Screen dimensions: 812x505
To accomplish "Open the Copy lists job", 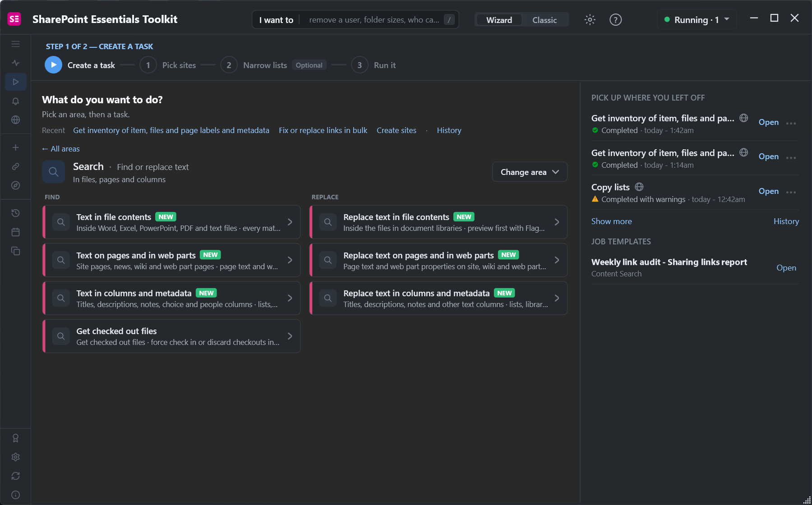I will click(768, 191).
